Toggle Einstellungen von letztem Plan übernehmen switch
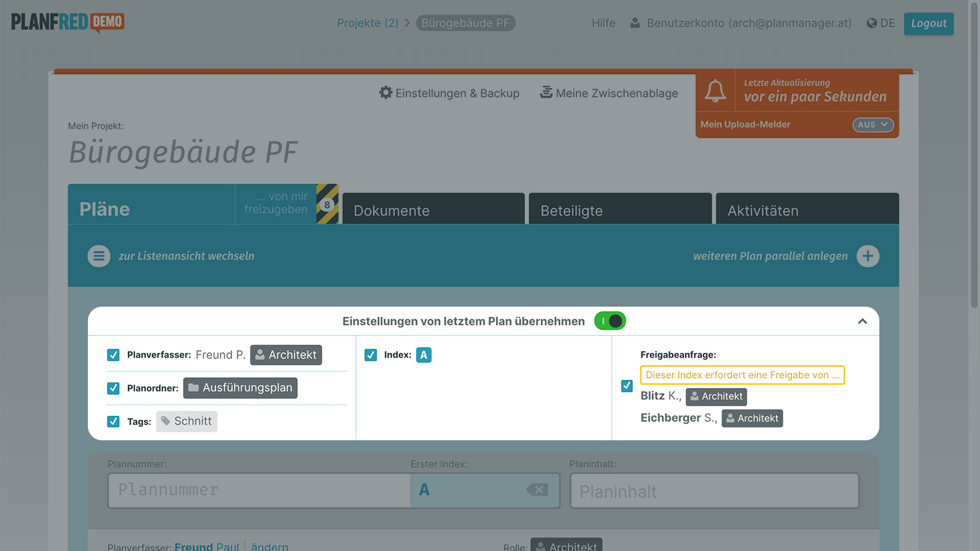The image size is (980, 551). [x=610, y=321]
